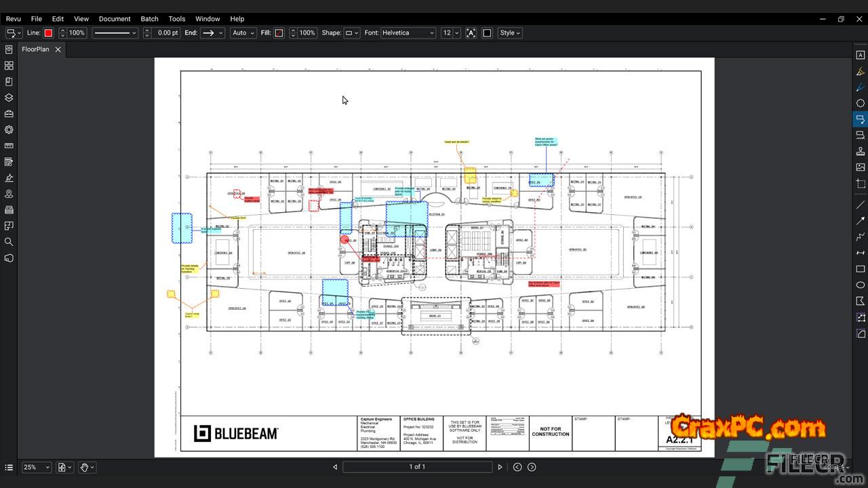Open the Edit menu

[x=58, y=19]
